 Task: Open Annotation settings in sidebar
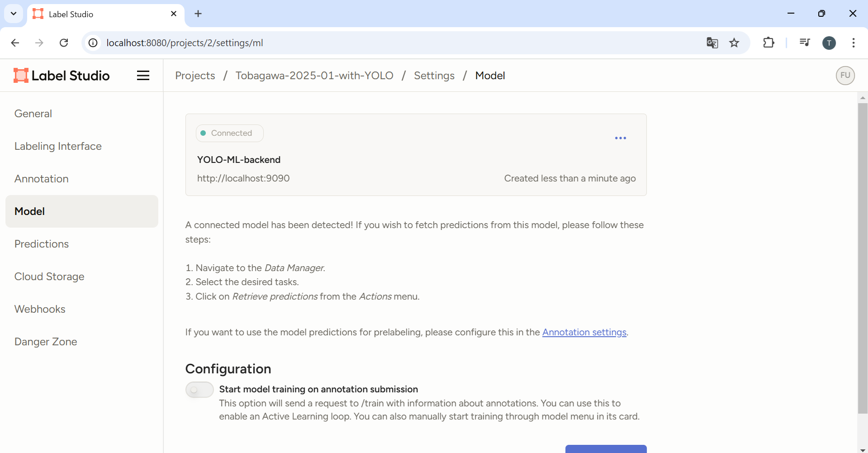coord(82,179)
